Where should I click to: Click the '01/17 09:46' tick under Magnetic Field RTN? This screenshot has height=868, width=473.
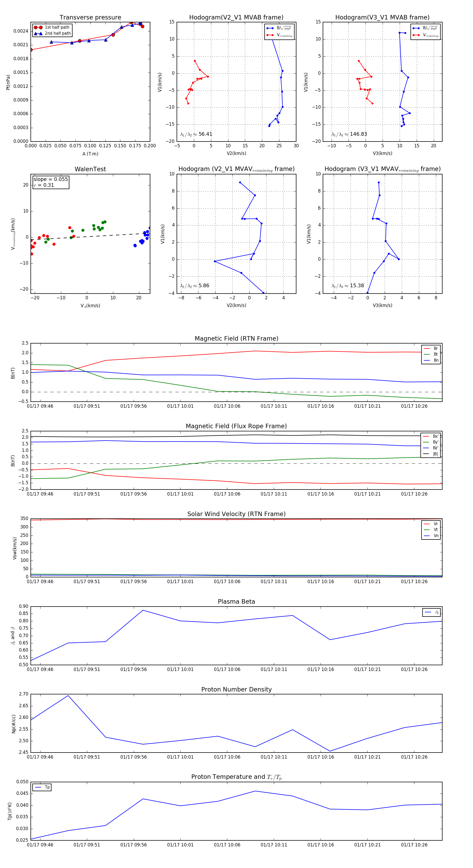click(x=40, y=406)
